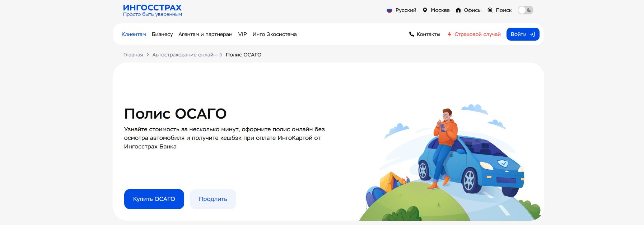Click the slogan Просто быть уверенным
The width and height of the screenshot is (644, 225).
pyautogui.click(x=153, y=14)
